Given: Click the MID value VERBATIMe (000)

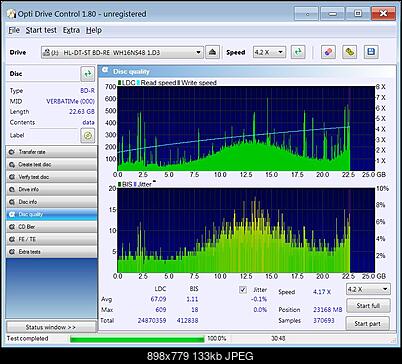Looking at the screenshot, I should [x=70, y=101].
